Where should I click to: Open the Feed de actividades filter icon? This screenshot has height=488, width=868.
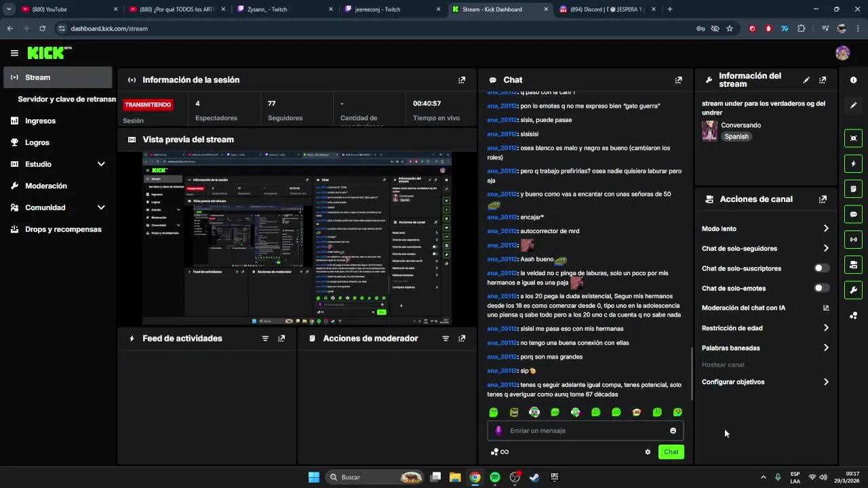(x=265, y=338)
